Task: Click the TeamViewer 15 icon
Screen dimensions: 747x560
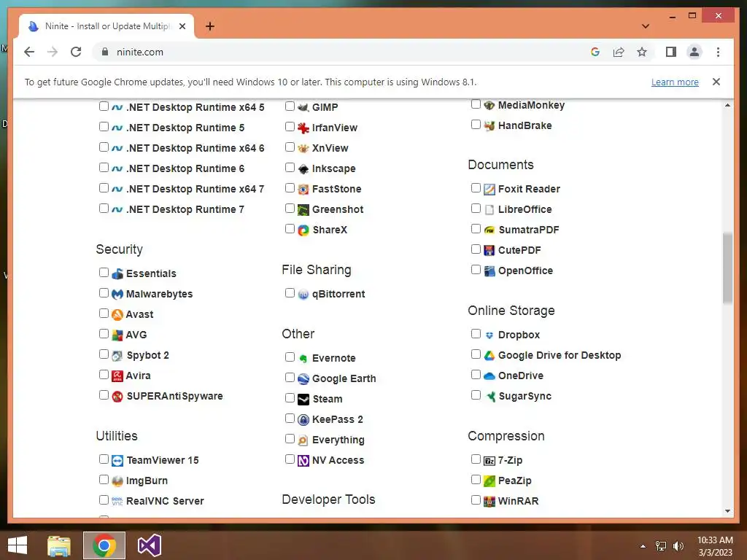Action: pos(117,461)
